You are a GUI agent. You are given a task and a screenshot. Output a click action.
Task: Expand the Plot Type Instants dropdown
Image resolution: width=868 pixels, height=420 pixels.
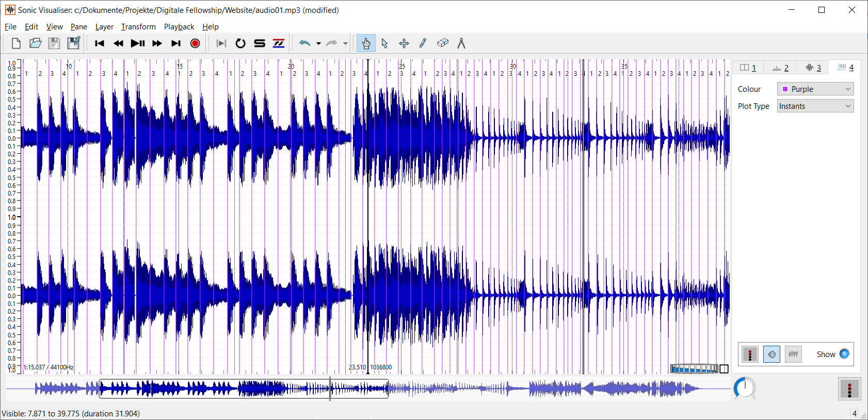click(x=815, y=106)
